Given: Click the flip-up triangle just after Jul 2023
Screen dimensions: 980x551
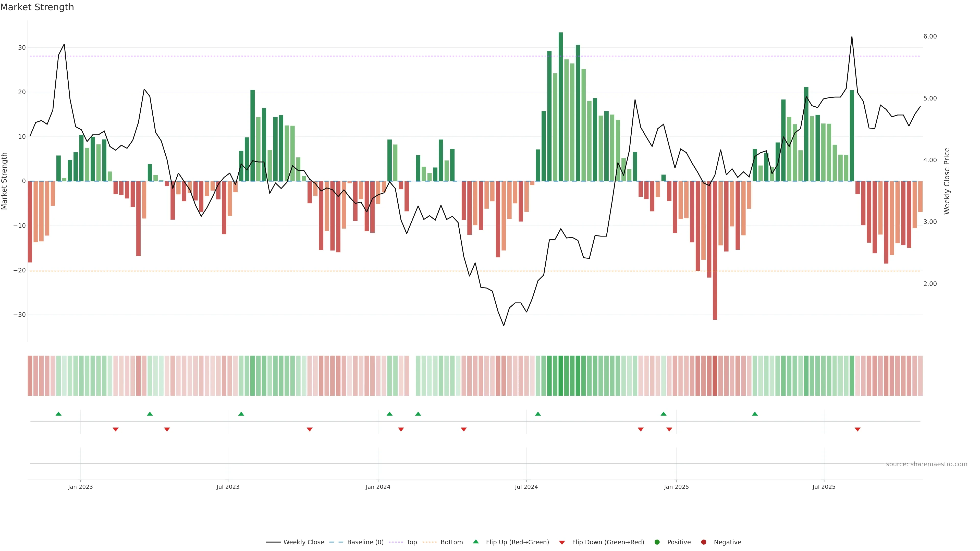Looking at the screenshot, I should (x=241, y=414).
